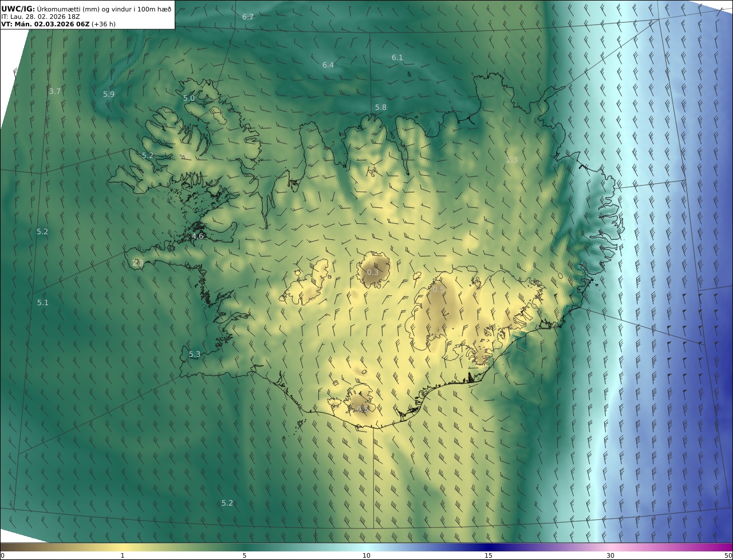
Task: Click the 50 tick on the colorbar
Action: coord(728,555)
